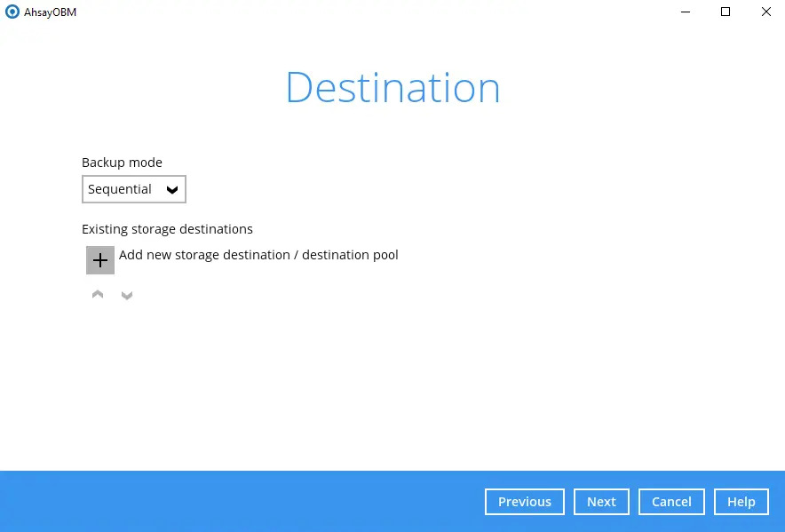785x532 pixels.
Task: Cancel the backup set wizard
Action: pyautogui.click(x=671, y=502)
